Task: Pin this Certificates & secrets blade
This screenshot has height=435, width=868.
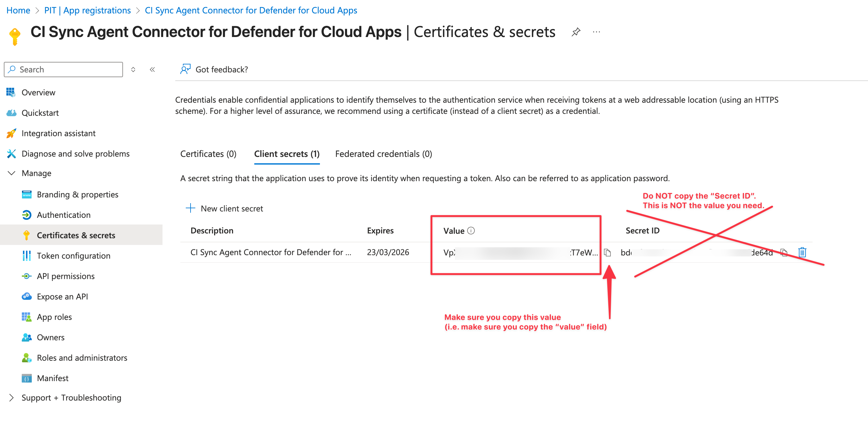Action: point(576,32)
